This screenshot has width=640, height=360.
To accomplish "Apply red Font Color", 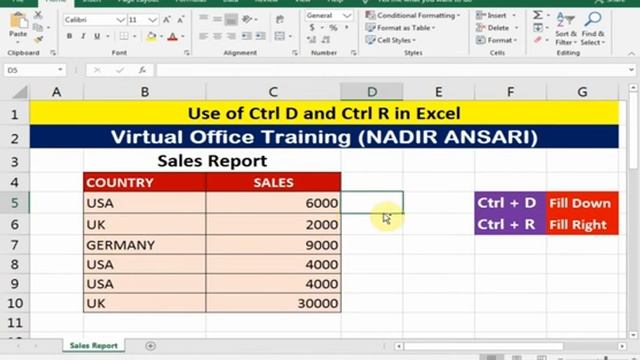I will click(x=172, y=36).
